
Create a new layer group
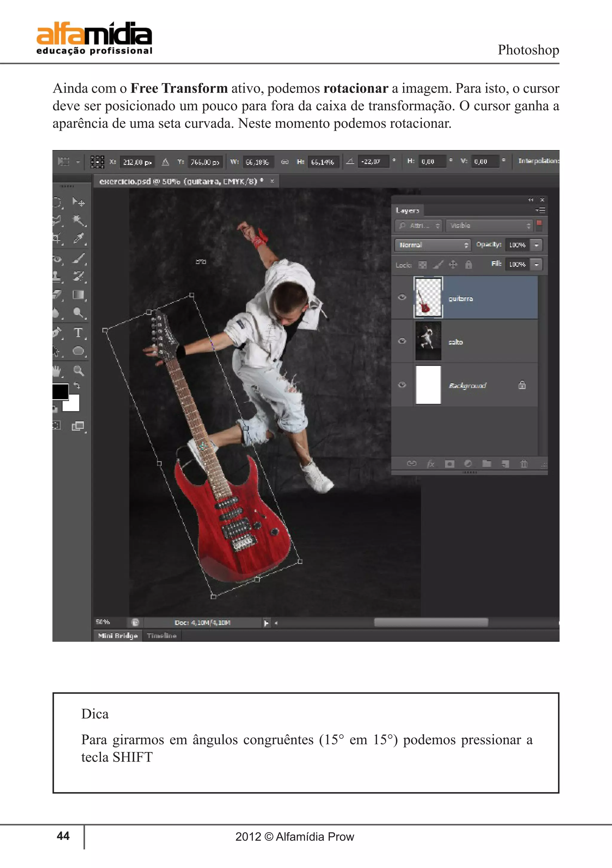[x=487, y=464]
